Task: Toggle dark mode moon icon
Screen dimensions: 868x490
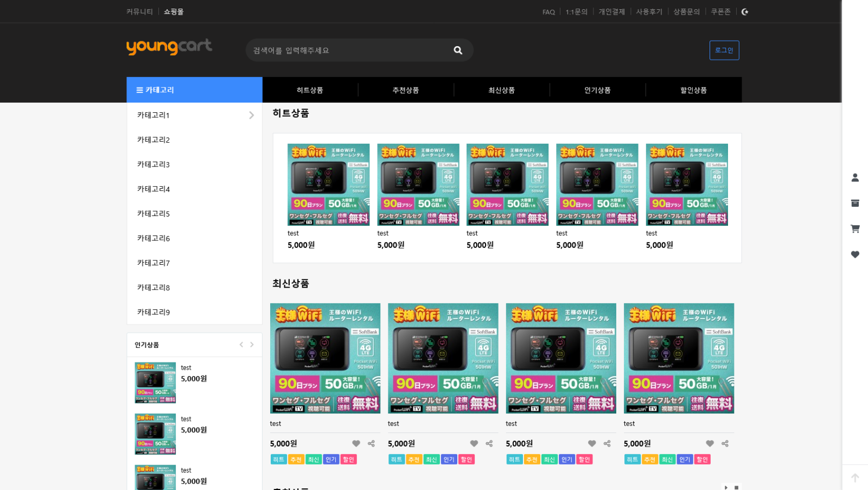Action: [x=745, y=12]
